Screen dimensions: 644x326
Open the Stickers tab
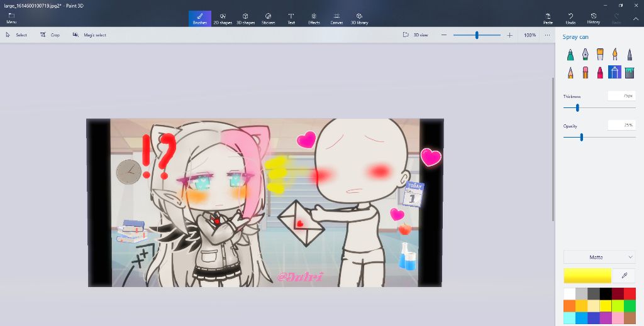tap(268, 18)
